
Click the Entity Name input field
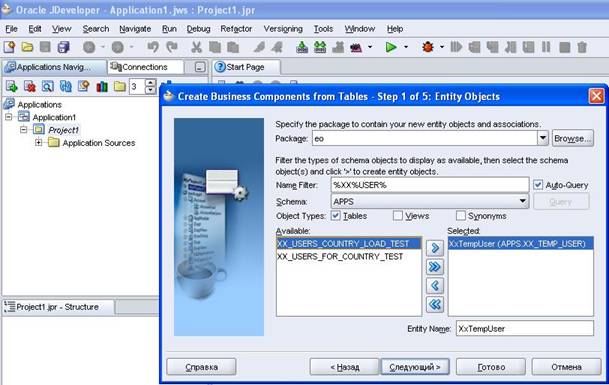(525, 328)
